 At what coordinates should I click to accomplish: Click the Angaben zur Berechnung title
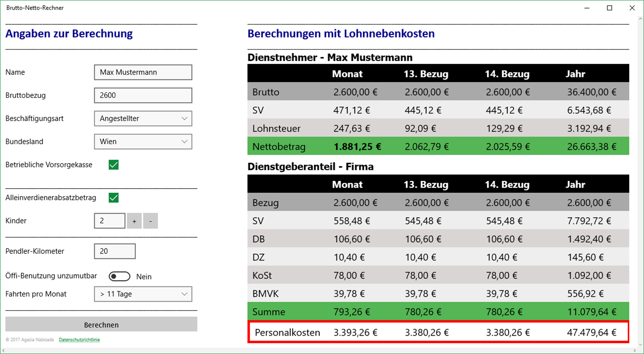69,34
